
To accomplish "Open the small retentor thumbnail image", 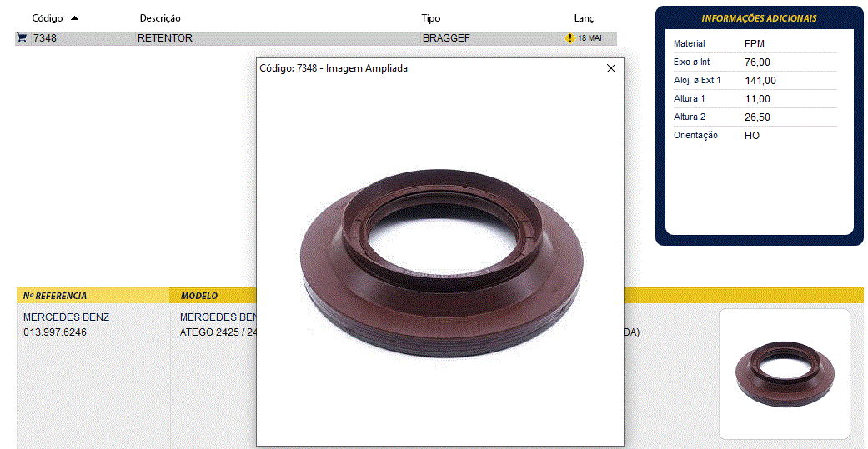I will [784, 373].
